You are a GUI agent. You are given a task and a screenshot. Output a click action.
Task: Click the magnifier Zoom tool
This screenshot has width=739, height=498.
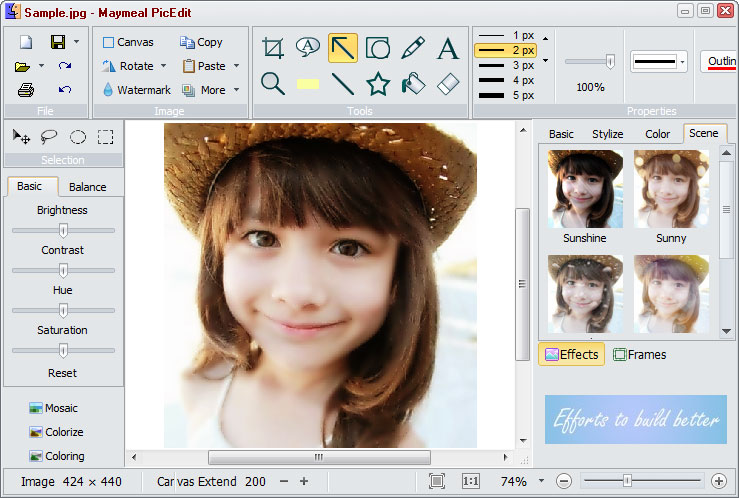272,83
